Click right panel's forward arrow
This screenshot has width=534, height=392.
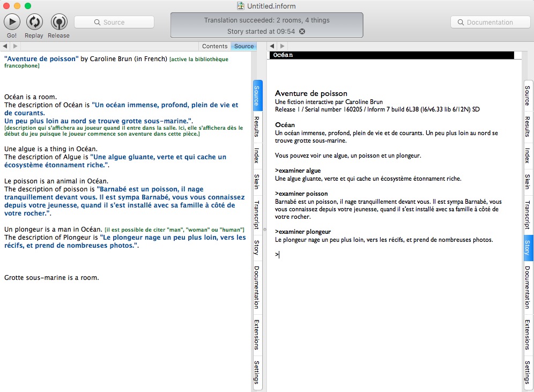point(282,47)
